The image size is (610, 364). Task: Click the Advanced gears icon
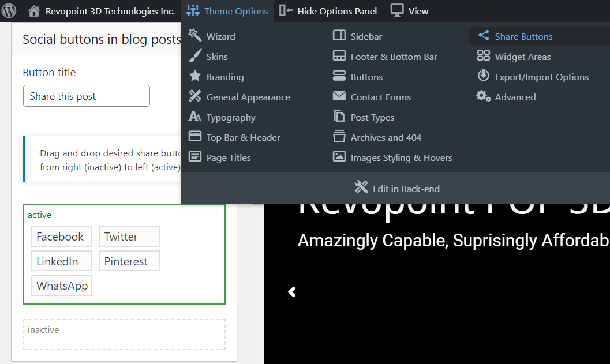point(484,96)
